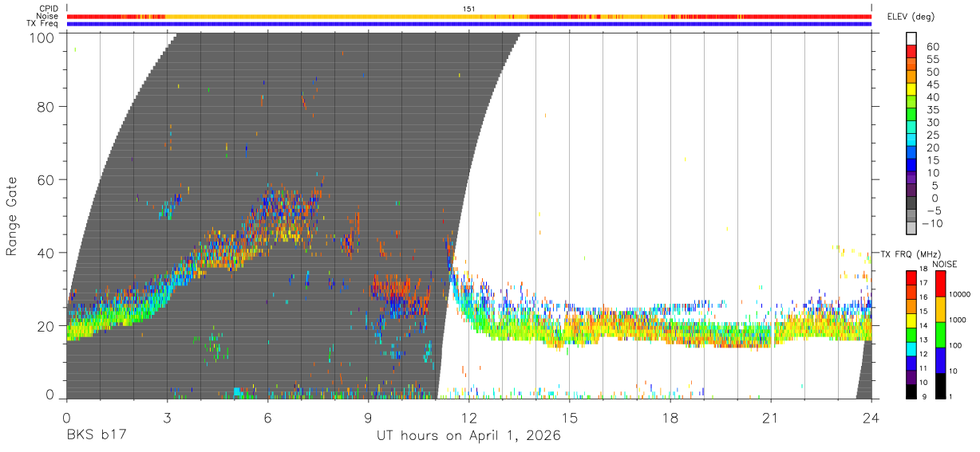Click the 'Range Gate' y-axis title
Image resolution: width=980 pixels, height=452 pixels.
coord(12,216)
